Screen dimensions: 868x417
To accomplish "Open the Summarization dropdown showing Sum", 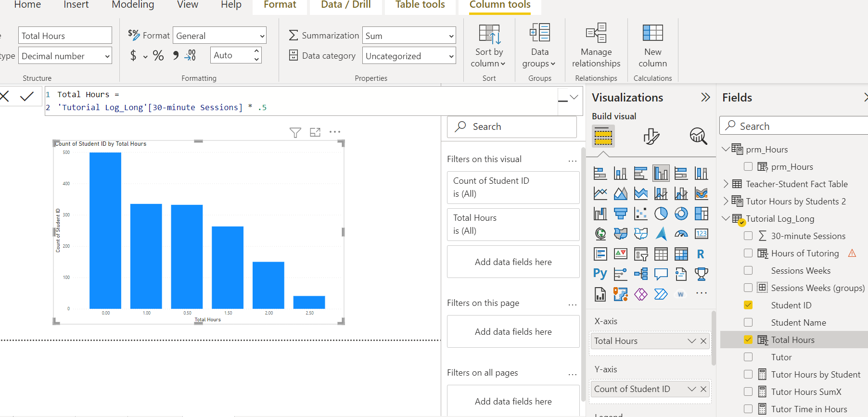I will click(x=409, y=36).
